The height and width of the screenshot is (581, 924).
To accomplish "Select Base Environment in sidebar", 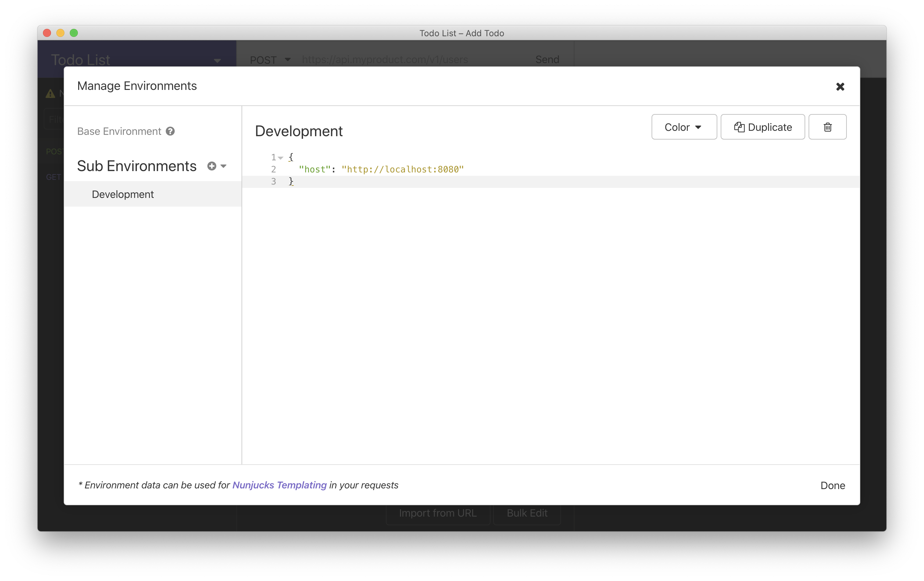I will click(119, 131).
